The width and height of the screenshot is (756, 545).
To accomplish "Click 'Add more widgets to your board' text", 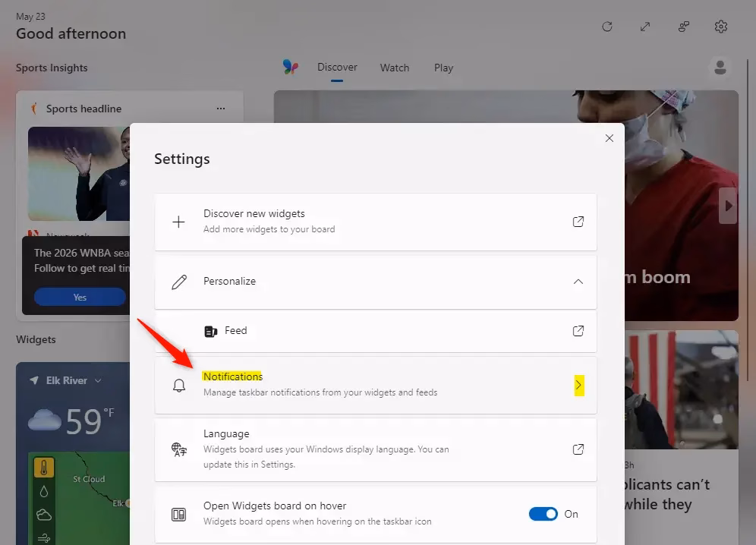I will coord(269,229).
